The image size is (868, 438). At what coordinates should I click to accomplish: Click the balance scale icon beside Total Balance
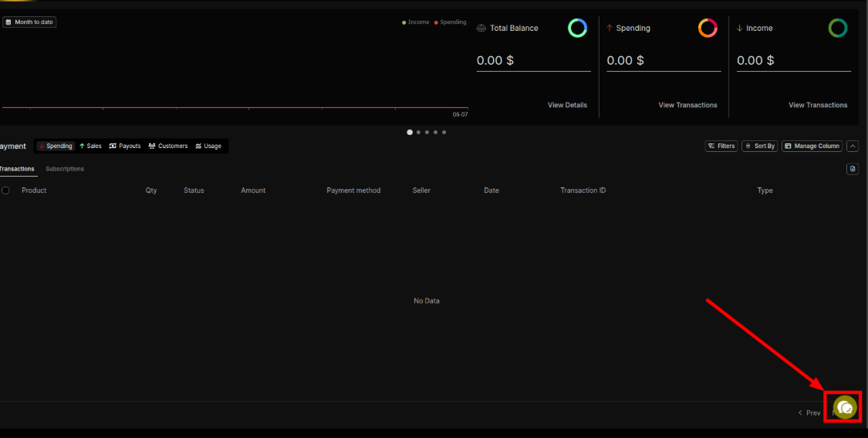click(481, 29)
